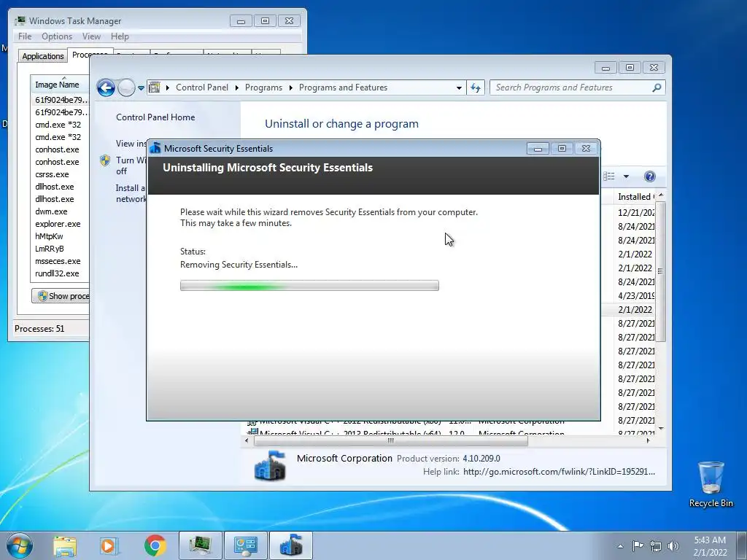Switch to Task Manager taskbar button
Screen dimensions: 747x560
point(201,545)
